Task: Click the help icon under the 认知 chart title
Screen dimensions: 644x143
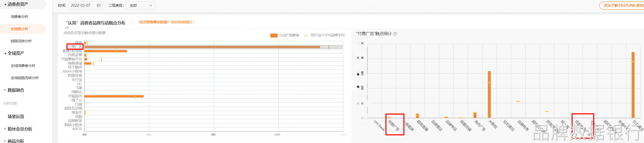Action: pyautogui.click(x=67, y=28)
